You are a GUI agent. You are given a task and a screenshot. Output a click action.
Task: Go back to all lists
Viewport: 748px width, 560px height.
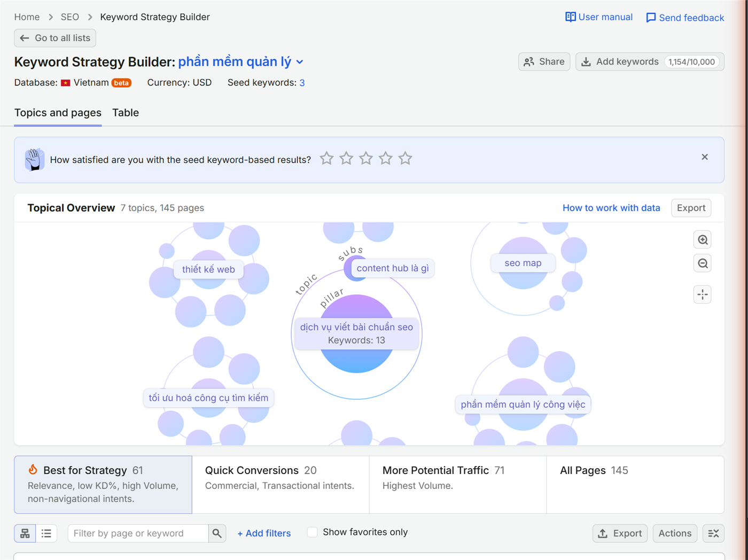(x=55, y=38)
